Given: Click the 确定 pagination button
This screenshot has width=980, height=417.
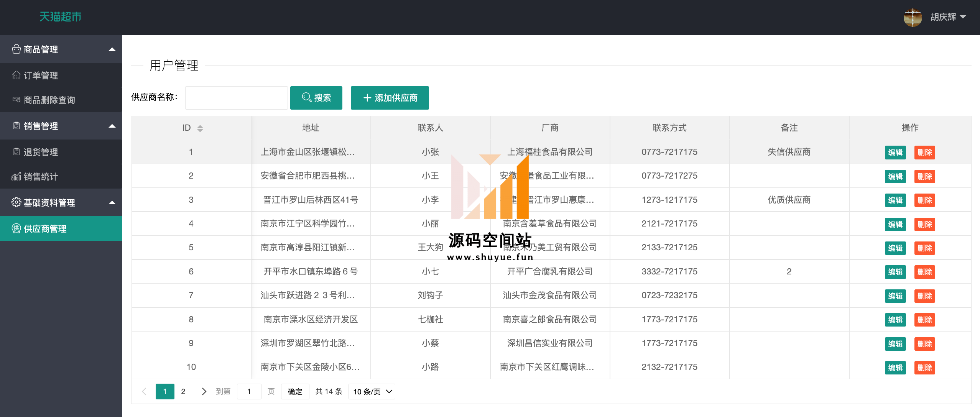Looking at the screenshot, I should point(295,391).
